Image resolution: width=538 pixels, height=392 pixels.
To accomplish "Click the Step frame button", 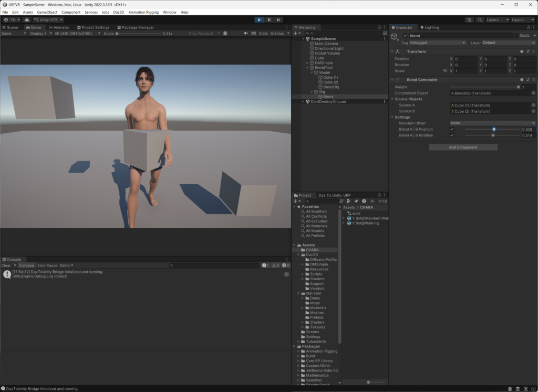I will tap(279, 19).
